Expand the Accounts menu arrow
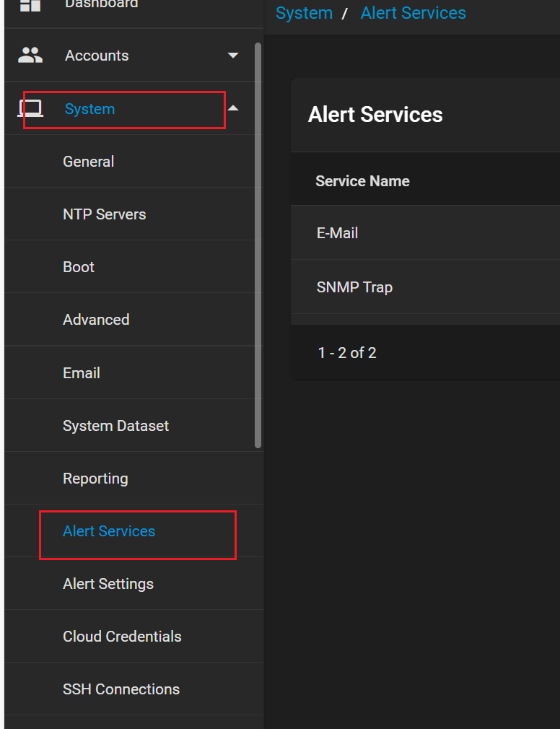The image size is (560, 729). [x=232, y=56]
